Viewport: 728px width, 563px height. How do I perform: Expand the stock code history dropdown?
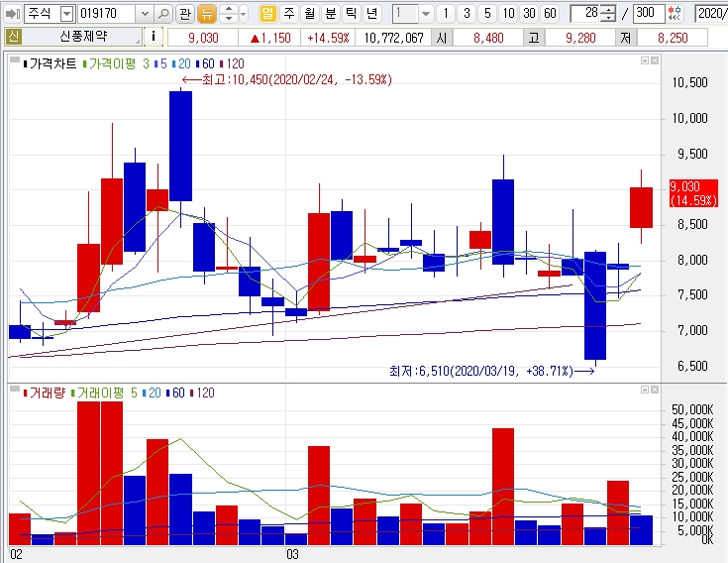(x=145, y=14)
